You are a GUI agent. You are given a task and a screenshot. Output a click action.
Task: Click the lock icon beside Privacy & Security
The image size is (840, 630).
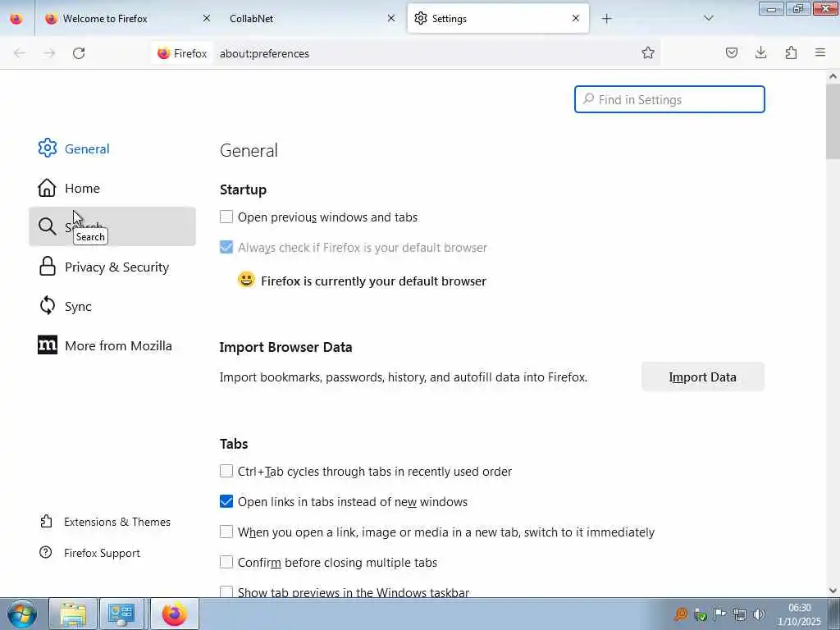(47, 267)
